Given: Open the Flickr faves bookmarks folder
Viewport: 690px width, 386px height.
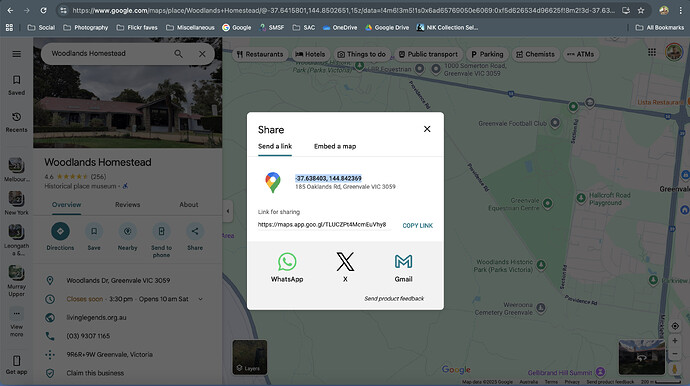Looking at the screenshot, I should (x=137, y=27).
